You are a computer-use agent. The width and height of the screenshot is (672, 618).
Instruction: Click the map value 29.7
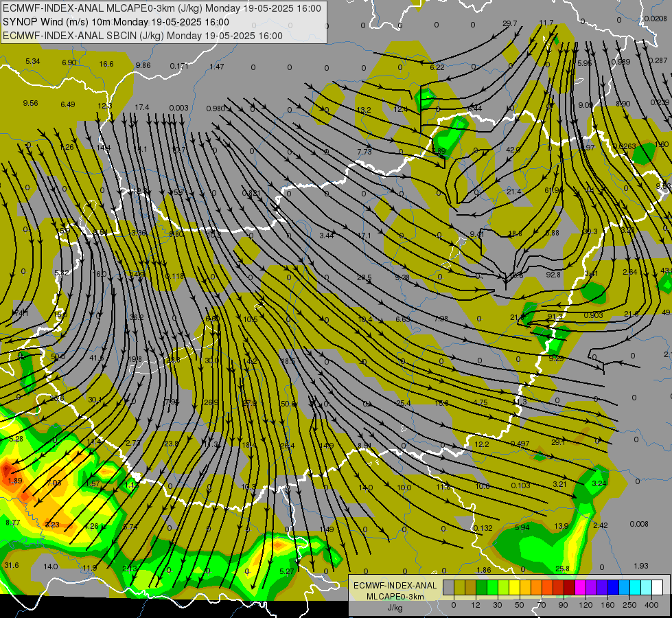(x=509, y=23)
